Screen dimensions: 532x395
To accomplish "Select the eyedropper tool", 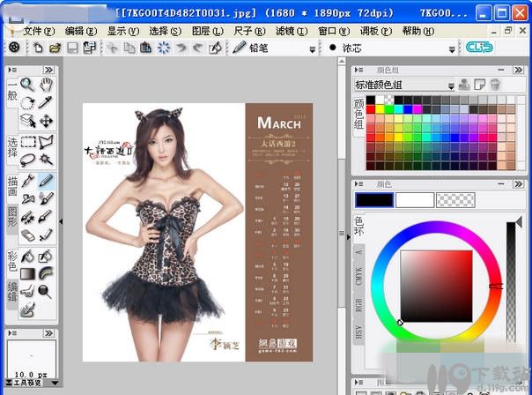I will tap(46, 102).
